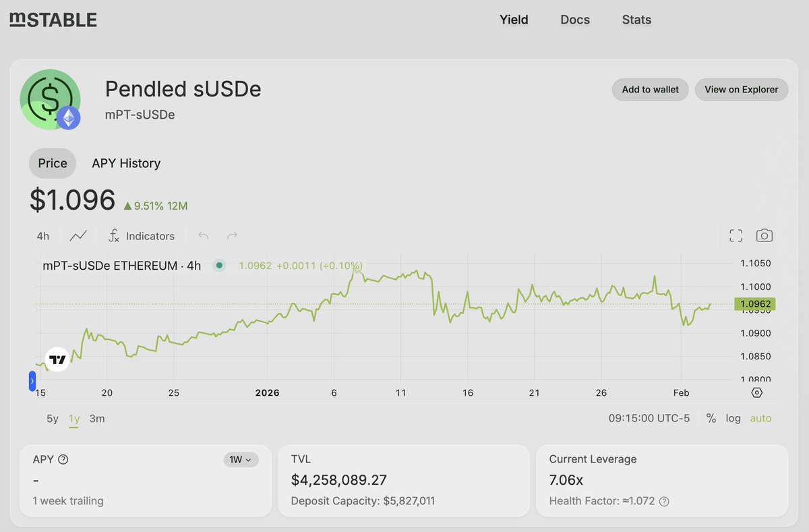
Task: Click the undo arrow in chart toolbar
Action: (204, 236)
